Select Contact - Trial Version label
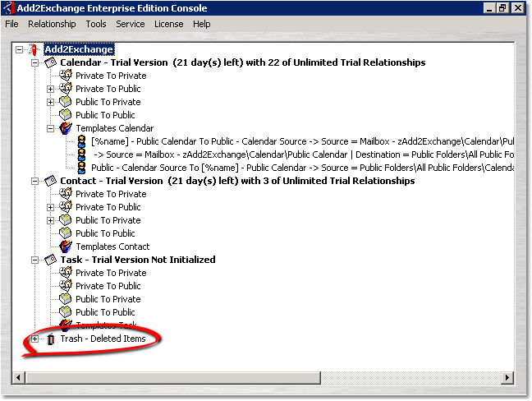Screen dimensions: 532x401 [237, 181]
